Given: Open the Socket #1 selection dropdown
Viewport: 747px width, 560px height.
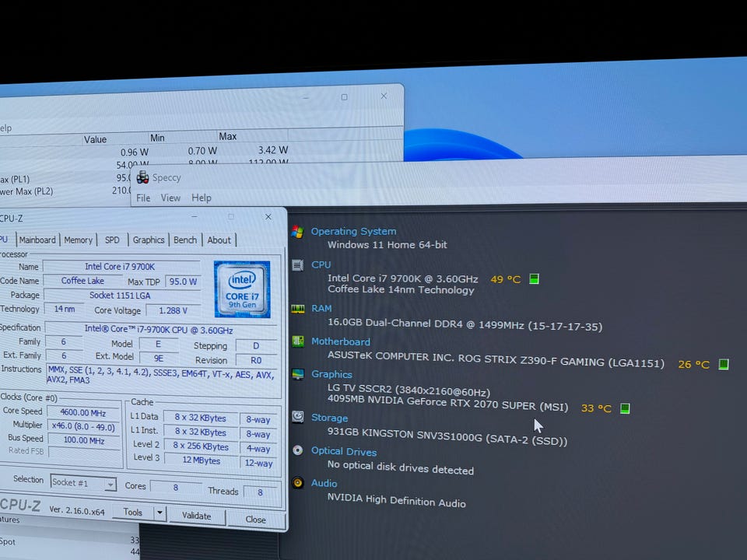Looking at the screenshot, I should pyautogui.click(x=83, y=483).
